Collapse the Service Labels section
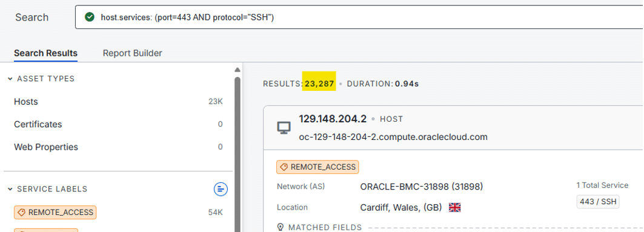This screenshot has width=644, height=232. click(x=10, y=190)
